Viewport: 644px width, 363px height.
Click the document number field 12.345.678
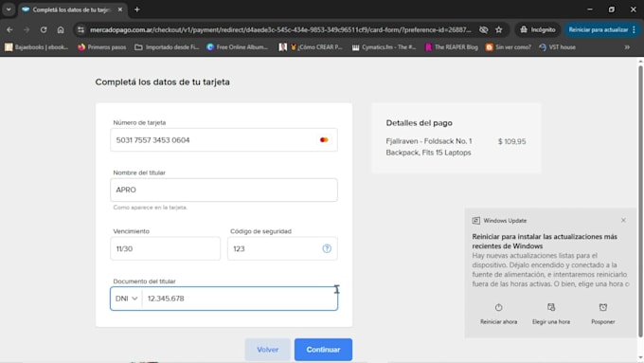tap(240, 299)
